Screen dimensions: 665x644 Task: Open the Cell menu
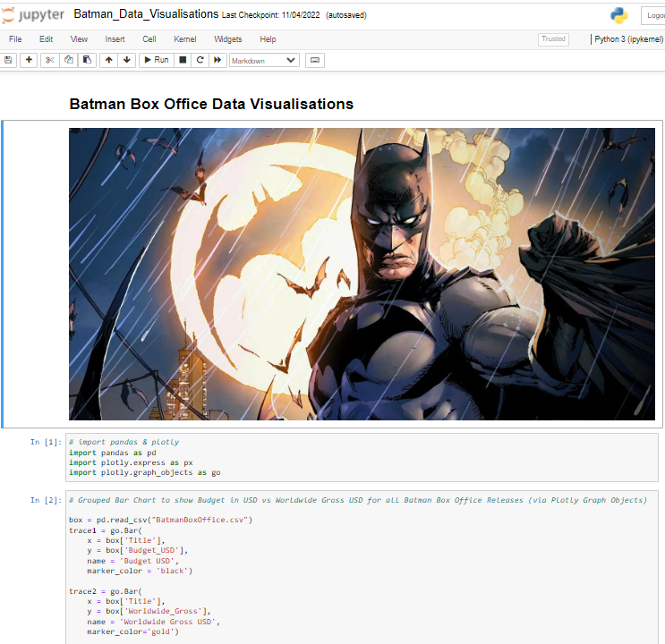tap(149, 39)
